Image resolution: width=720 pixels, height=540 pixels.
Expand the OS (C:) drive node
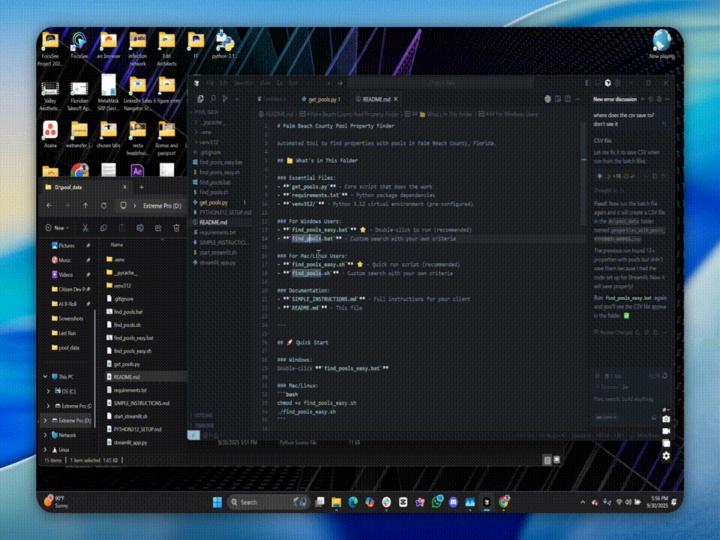click(48, 391)
